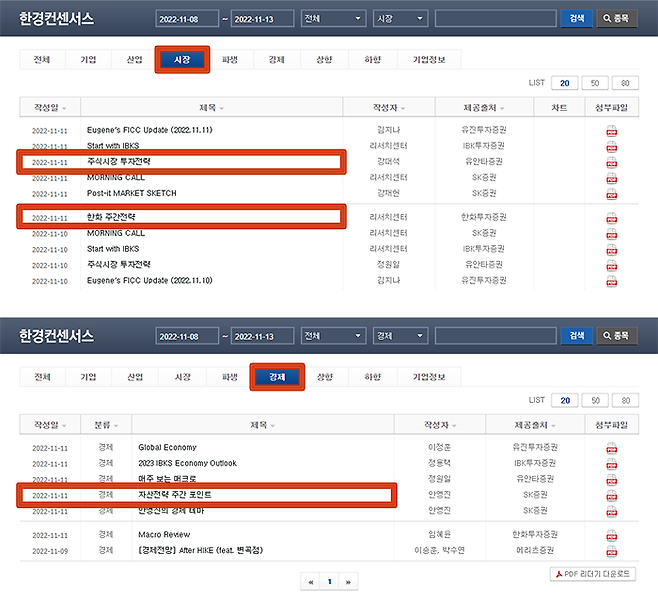
Task: Download the PDF reader via PDF 리더기 다운로드
Action: click(593, 574)
